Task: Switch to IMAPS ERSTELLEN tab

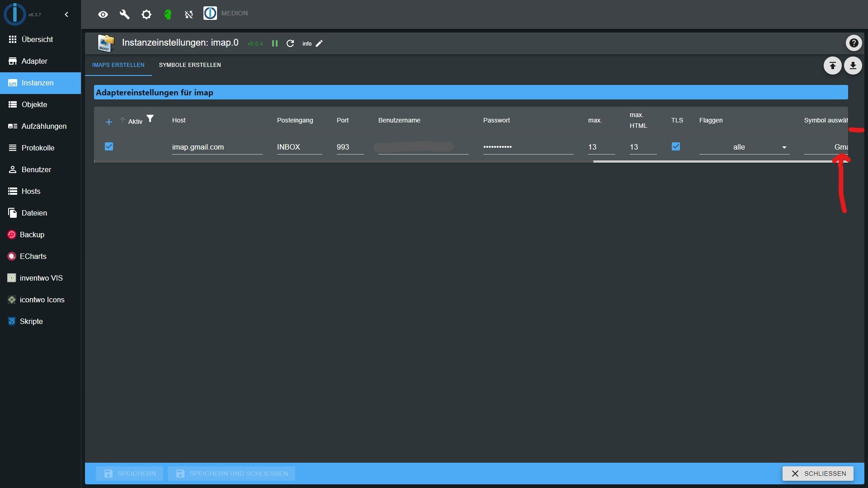Action: click(118, 64)
